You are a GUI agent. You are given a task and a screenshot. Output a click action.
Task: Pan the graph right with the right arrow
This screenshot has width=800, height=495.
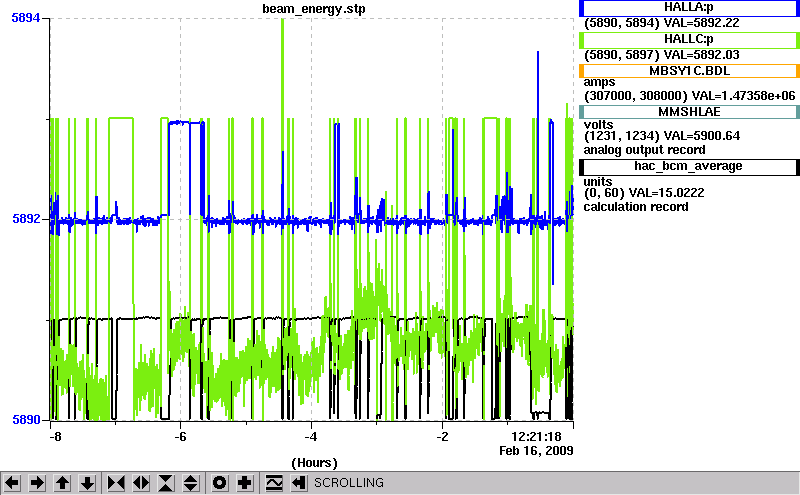tap(37, 483)
